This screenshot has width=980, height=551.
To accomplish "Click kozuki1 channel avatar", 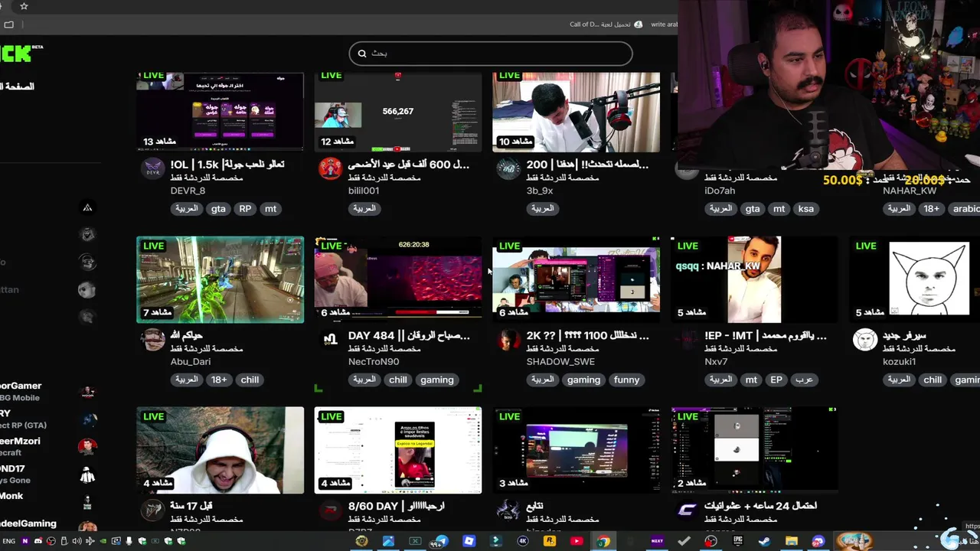I will [865, 340].
